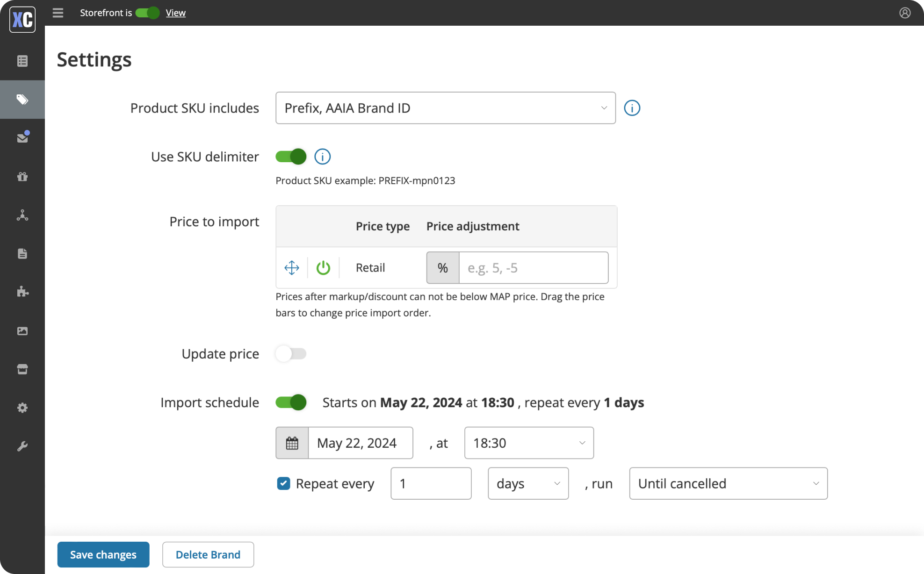Open the user profile icon

[x=905, y=13]
